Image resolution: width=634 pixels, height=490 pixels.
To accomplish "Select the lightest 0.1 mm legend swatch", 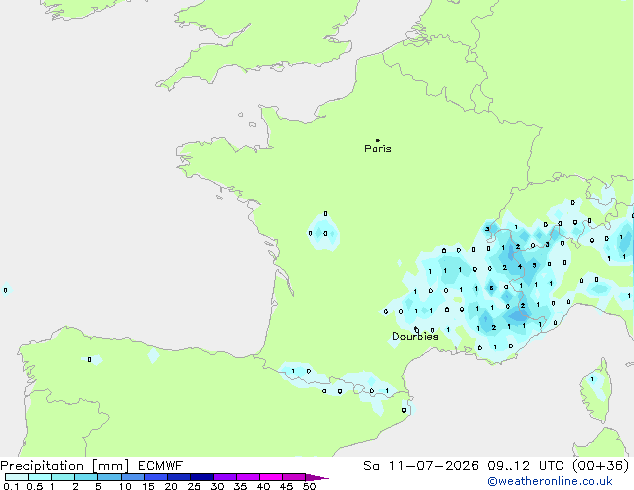I will click(17, 477).
